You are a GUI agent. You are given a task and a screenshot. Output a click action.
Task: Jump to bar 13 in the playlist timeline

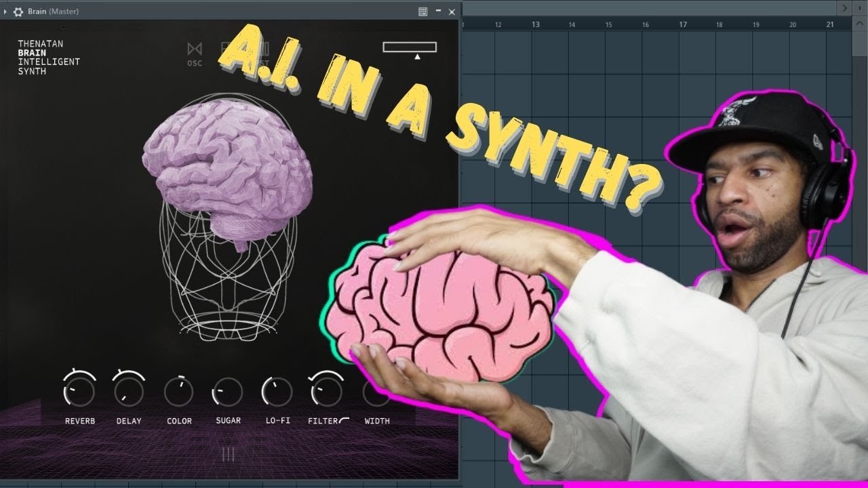tap(536, 24)
